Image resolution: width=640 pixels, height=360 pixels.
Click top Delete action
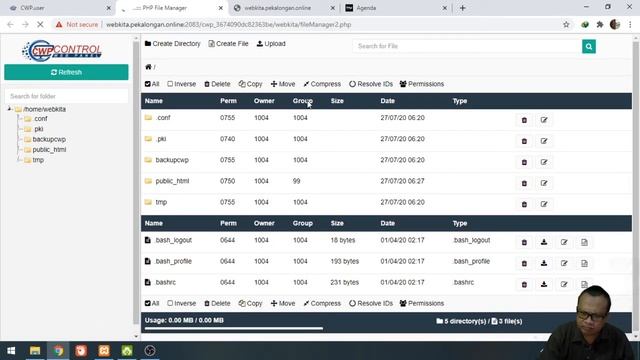point(217,84)
